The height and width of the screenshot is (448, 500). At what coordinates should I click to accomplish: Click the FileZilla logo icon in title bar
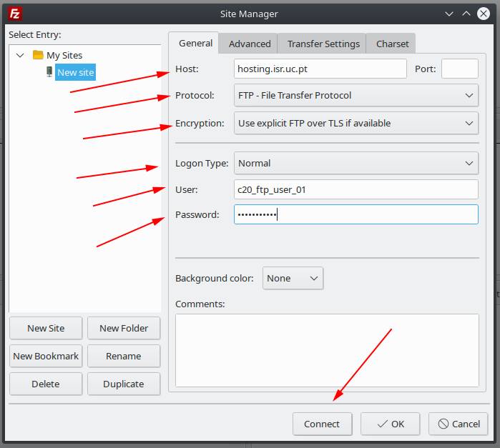15,14
